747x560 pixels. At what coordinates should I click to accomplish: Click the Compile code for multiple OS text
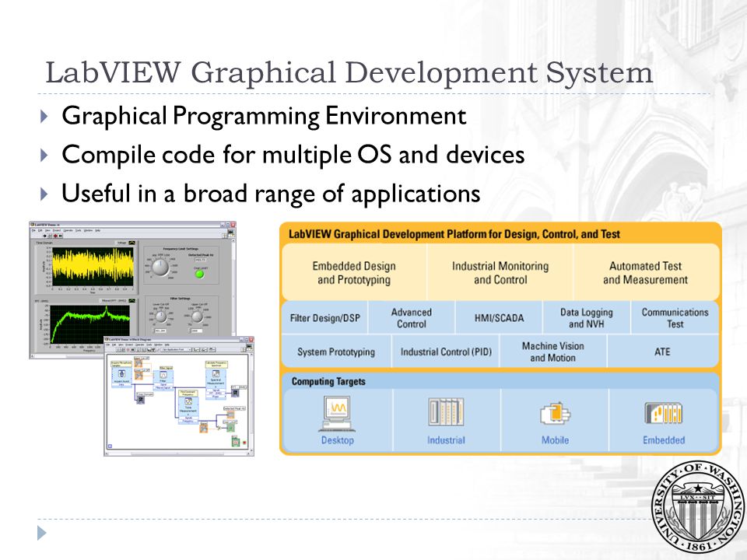pos(293,155)
